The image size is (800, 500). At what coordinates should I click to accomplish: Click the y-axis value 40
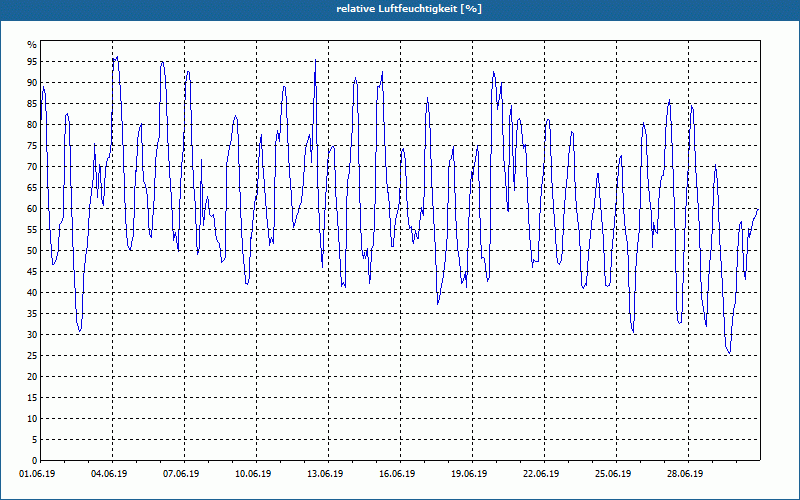click(x=32, y=292)
